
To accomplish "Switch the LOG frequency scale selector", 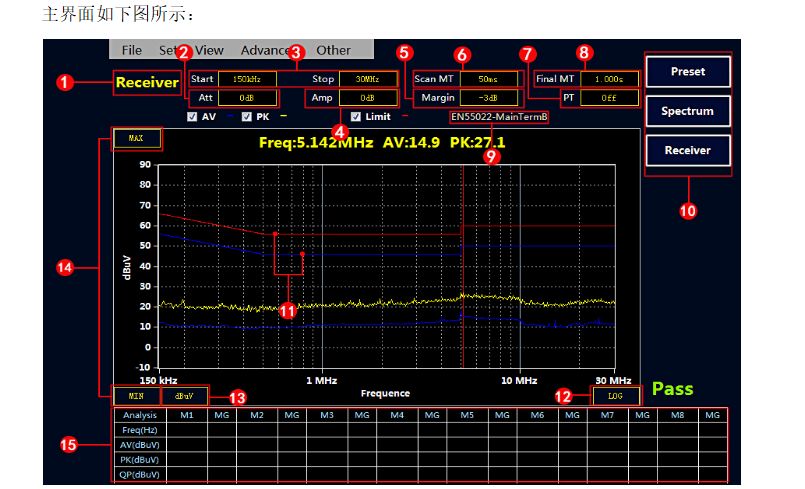I will pos(615,395).
